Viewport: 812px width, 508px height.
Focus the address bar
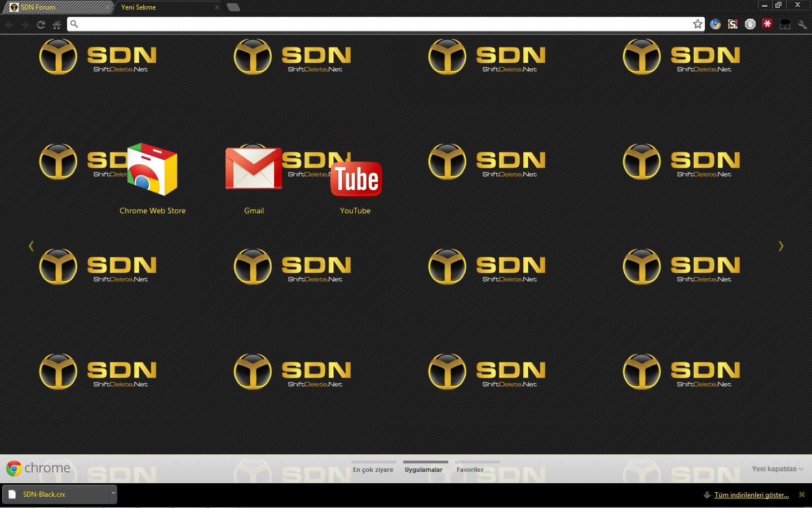point(386,24)
